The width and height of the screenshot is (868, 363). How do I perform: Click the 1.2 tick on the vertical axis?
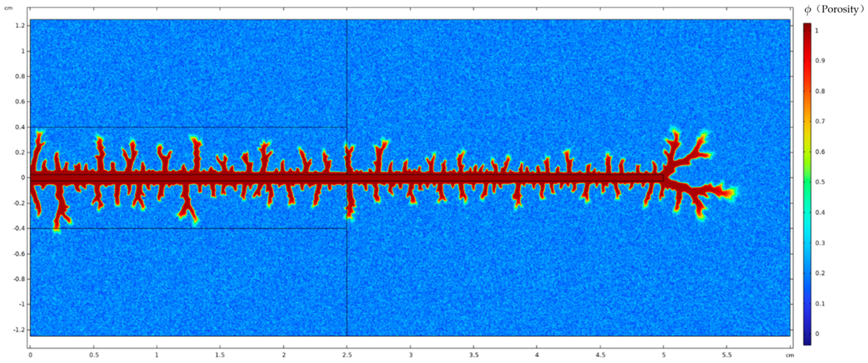[x=21, y=26]
